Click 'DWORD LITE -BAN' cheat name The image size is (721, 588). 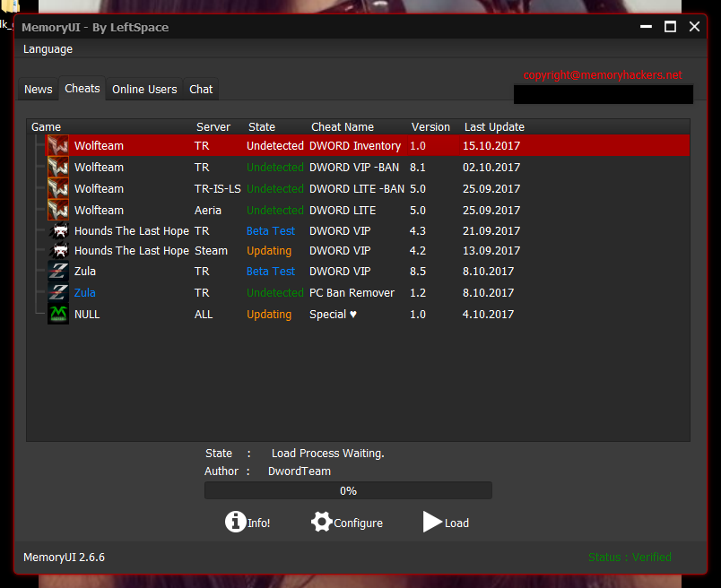tap(357, 188)
